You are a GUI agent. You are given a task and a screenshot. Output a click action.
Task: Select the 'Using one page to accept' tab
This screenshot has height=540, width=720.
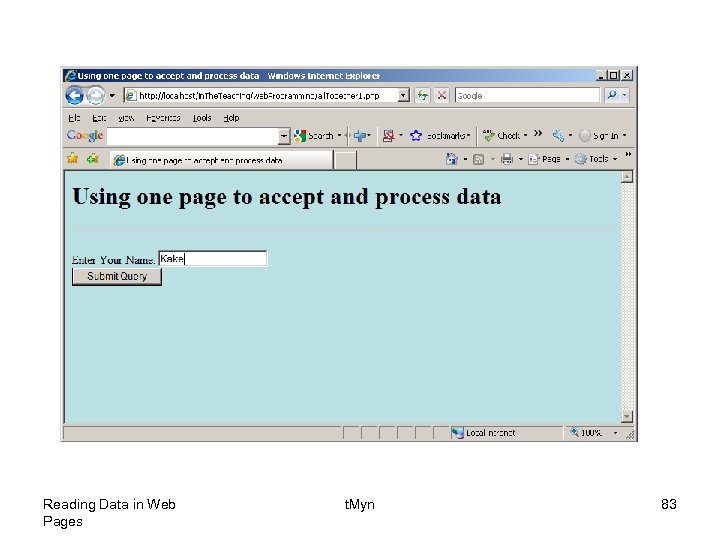221,160
